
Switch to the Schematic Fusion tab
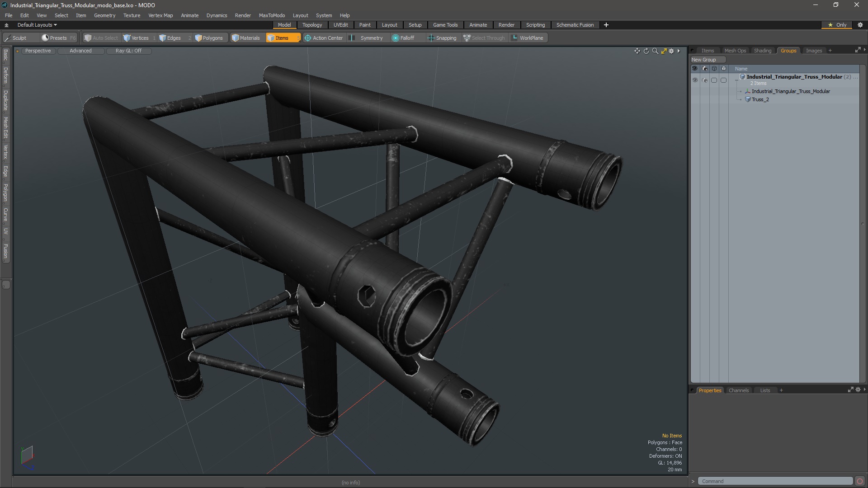tap(575, 25)
